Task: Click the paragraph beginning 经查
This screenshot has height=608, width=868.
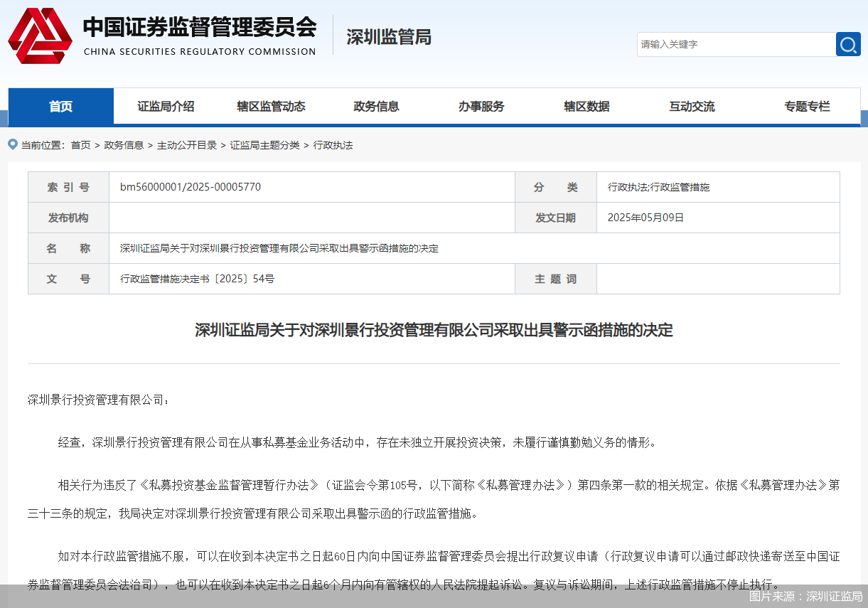Action: tap(358, 442)
